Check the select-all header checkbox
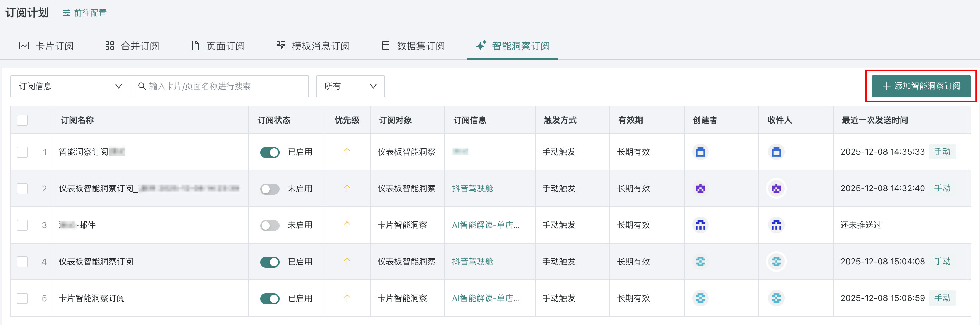The image size is (980, 325). click(22, 120)
